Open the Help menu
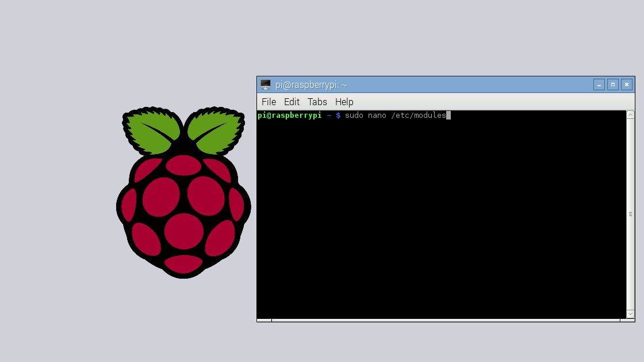Screen dimensions: 644x362 point(344,102)
